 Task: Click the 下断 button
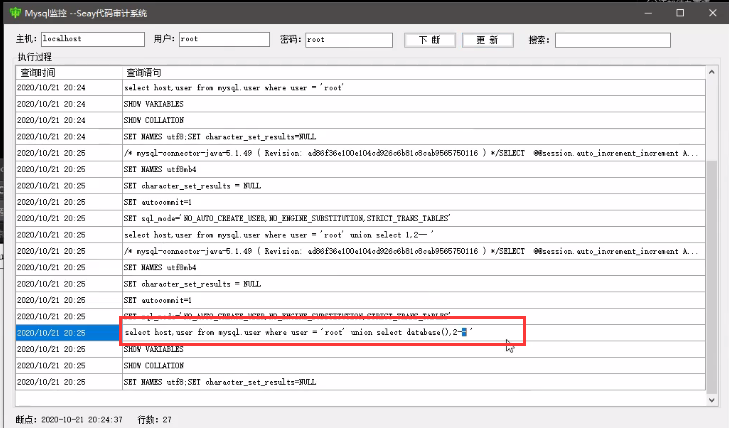tap(430, 40)
